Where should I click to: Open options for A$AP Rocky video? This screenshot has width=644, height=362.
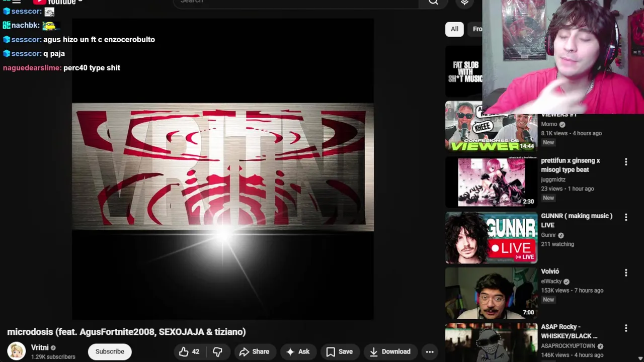626,328
